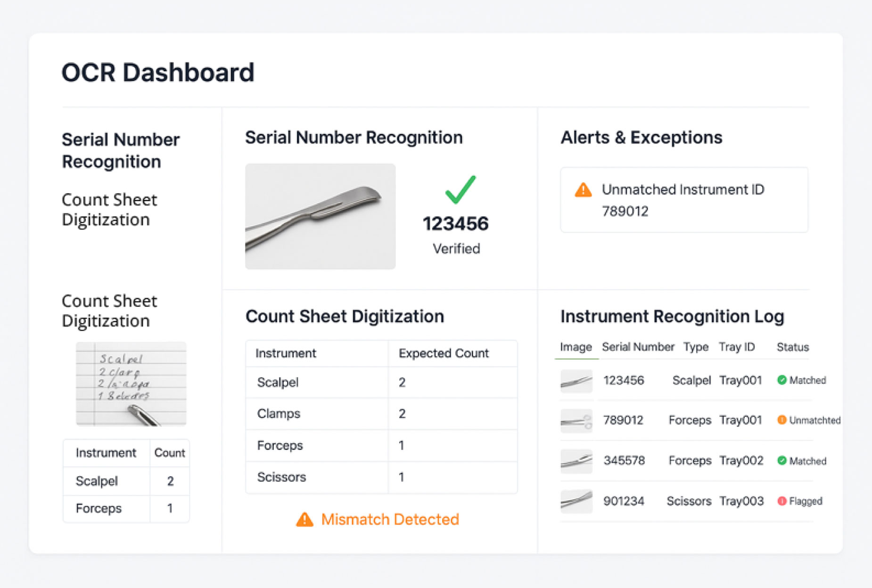Select Serial Number Recognition in the sidebar

tap(121, 151)
